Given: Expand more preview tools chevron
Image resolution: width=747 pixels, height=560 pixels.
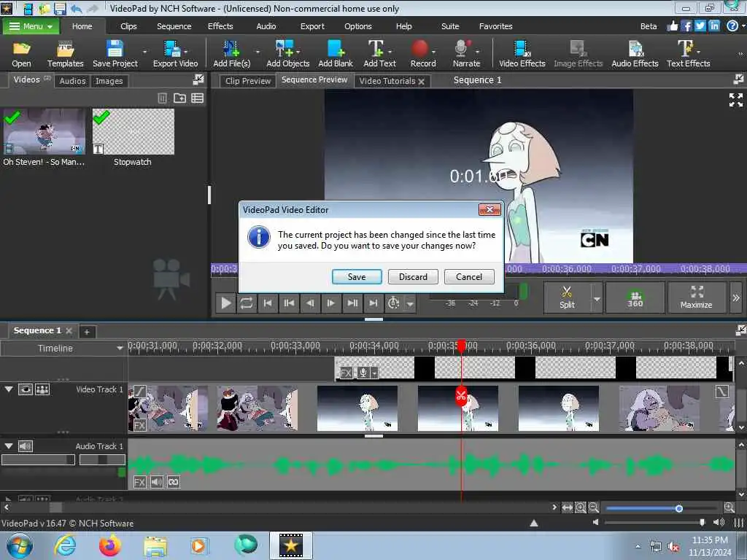Looking at the screenshot, I should [736, 298].
